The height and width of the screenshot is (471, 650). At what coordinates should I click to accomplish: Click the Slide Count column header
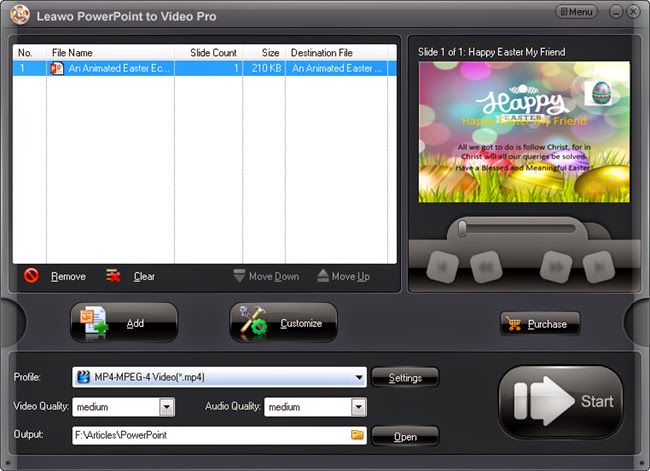tap(209, 53)
